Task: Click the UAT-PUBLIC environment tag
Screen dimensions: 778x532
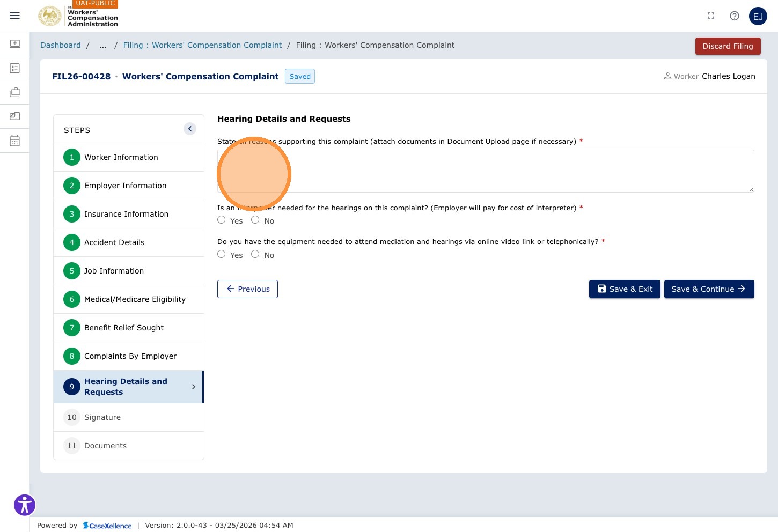Action: [96, 3]
